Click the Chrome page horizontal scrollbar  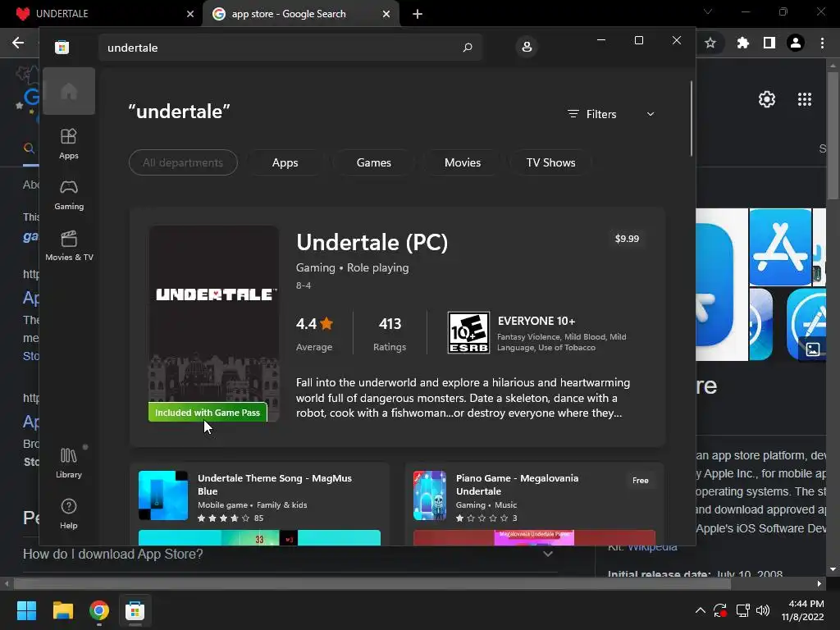(372, 583)
